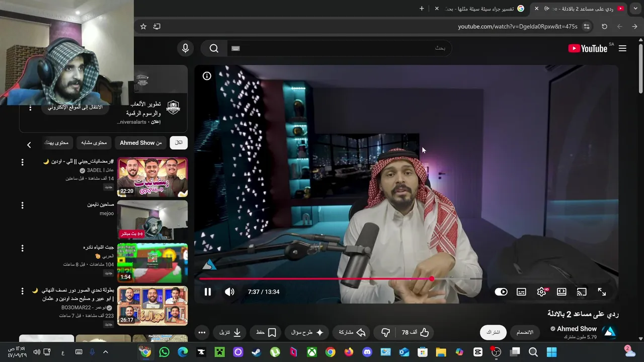644x362 pixels.
Task: Click the youtube.com address bar URL
Action: click(518, 26)
